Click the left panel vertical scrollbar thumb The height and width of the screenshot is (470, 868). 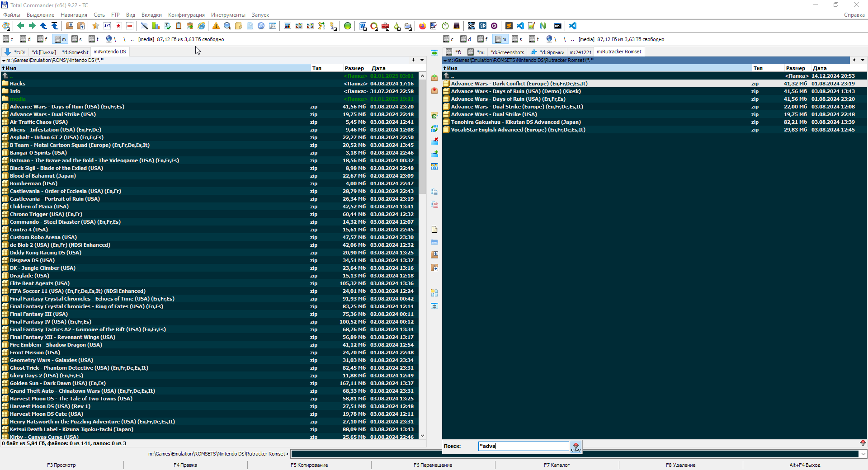(422, 136)
